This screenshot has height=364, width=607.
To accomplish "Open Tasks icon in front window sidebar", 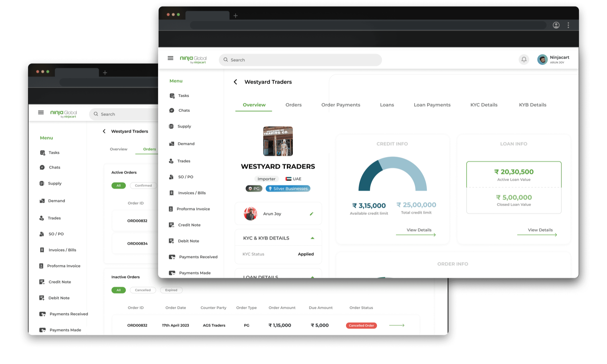I will 172,96.
